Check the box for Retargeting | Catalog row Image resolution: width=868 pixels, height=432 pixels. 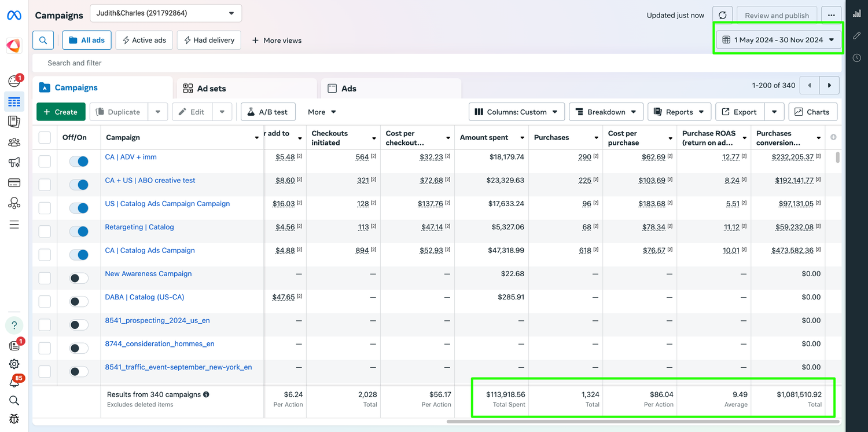[x=45, y=231]
